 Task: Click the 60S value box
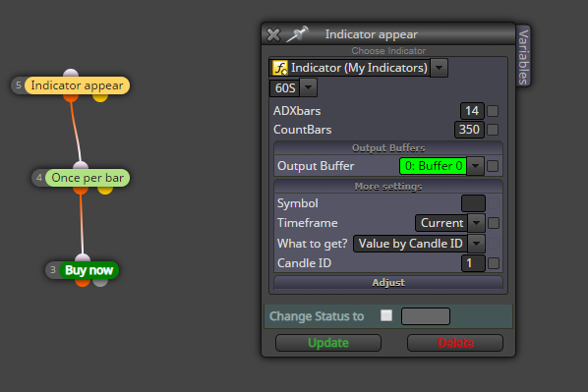click(285, 88)
